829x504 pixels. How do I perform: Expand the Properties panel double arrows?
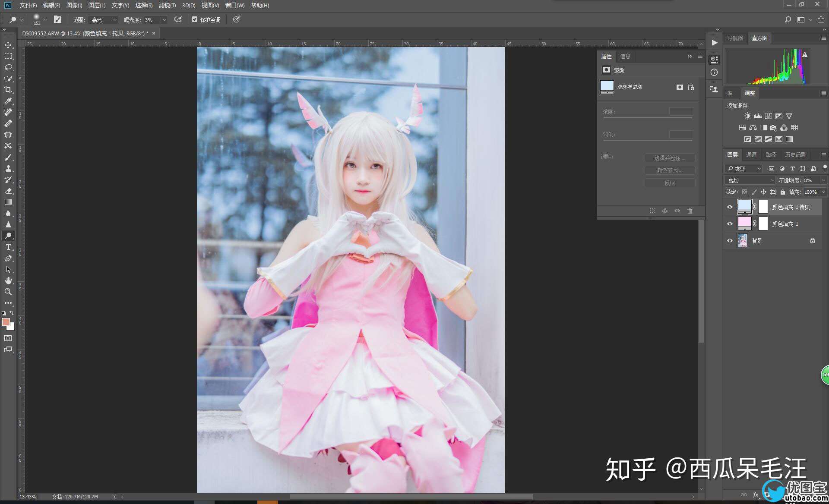point(690,57)
